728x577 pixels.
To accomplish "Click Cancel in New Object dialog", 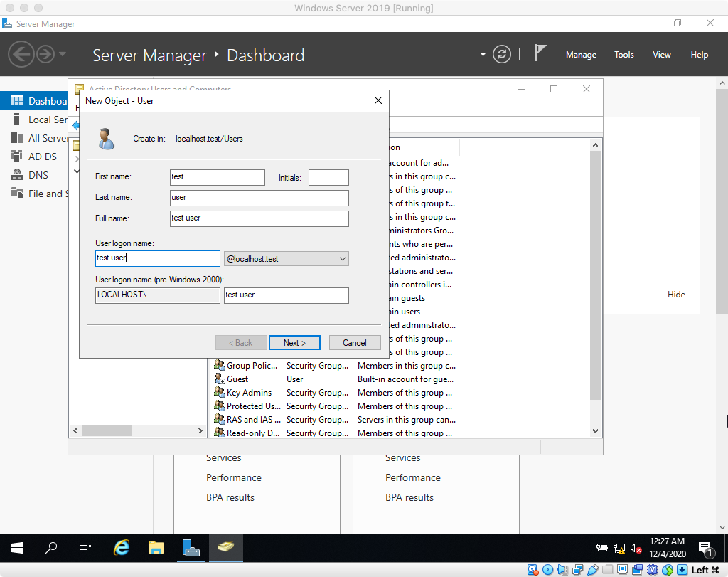I will click(x=355, y=342).
